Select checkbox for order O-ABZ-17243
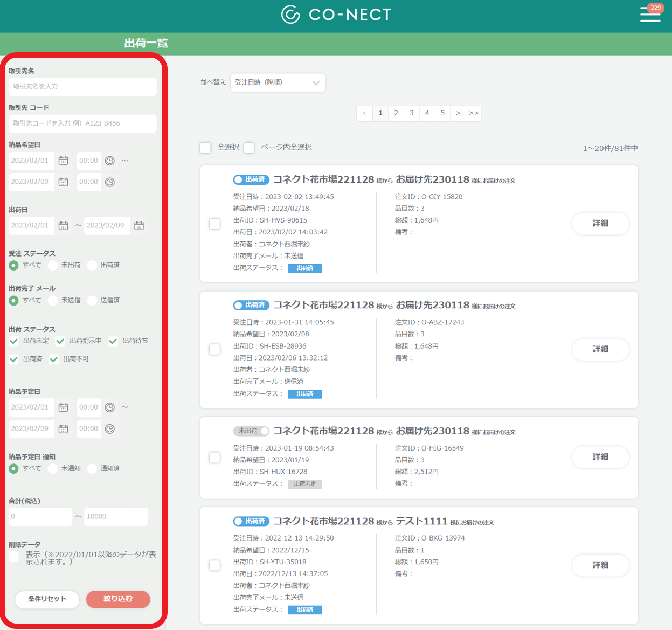The height and width of the screenshot is (630, 672). pyautogui.click(x=214, y=349)
